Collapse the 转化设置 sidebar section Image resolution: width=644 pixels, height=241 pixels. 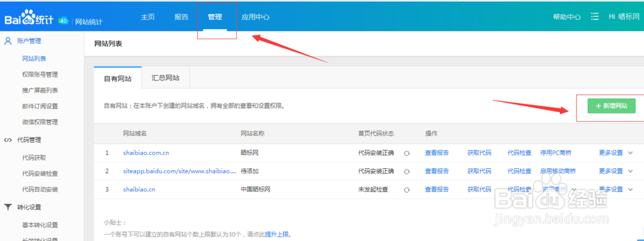coord(29,207)
